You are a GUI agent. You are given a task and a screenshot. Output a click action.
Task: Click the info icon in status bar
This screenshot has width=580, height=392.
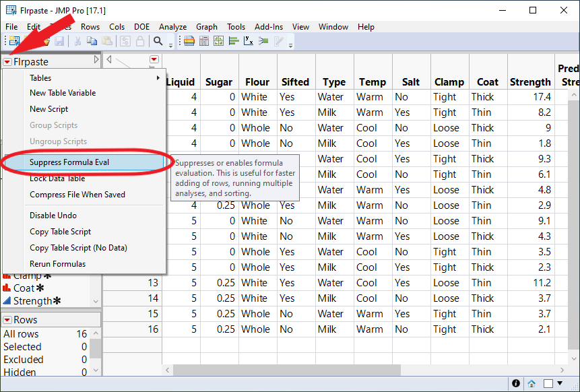click(516, 383)
